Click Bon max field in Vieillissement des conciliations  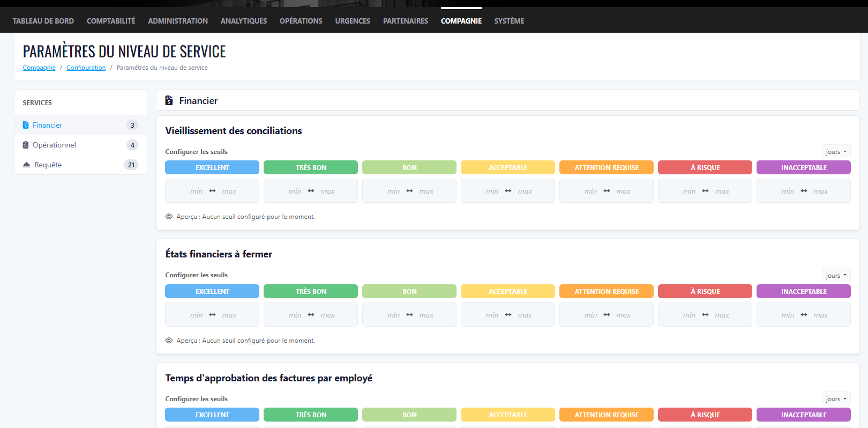[x=426, y=191]
